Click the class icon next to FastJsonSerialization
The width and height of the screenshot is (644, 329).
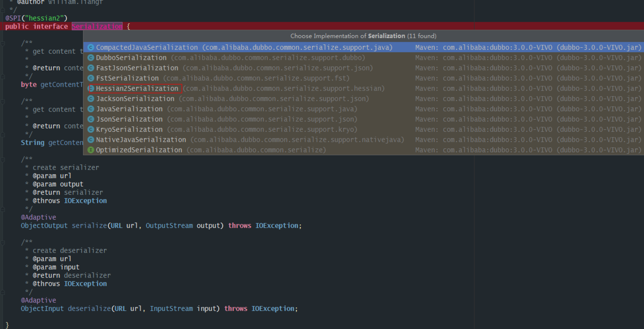pos(91,68)
